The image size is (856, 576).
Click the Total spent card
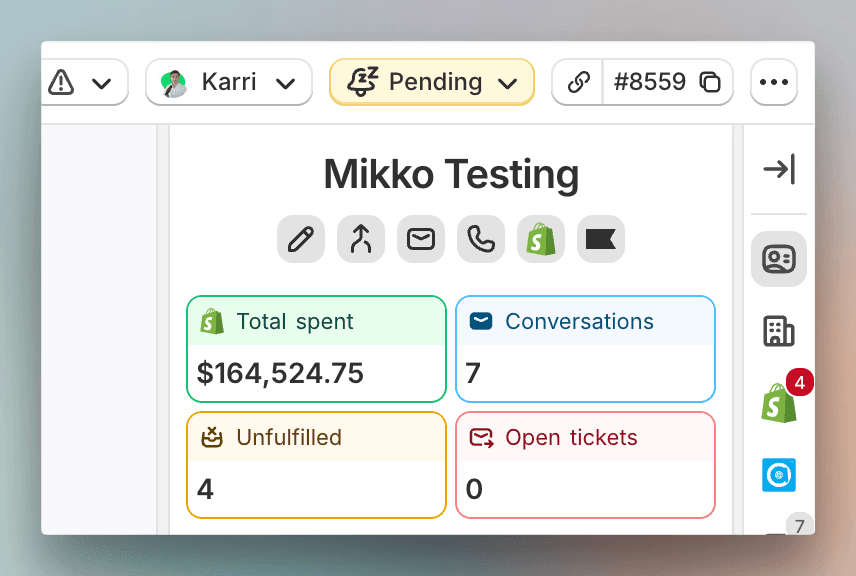316,348
